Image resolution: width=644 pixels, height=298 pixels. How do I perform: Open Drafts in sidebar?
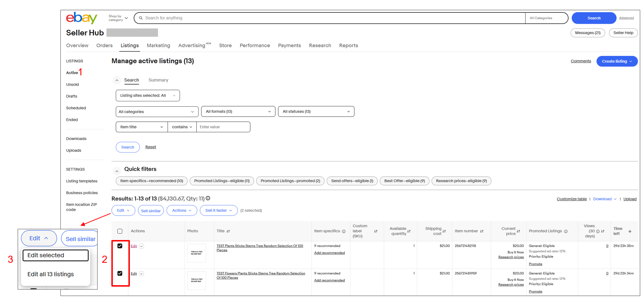pos(72,96)
